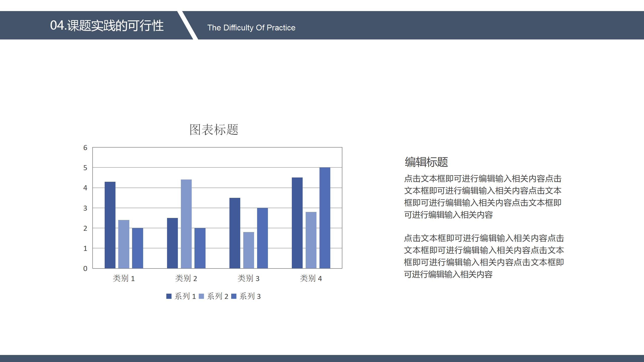Click the subtitle The Difficulty Of Practice
This screenshot has height=362, width=644.
[251, 28]
